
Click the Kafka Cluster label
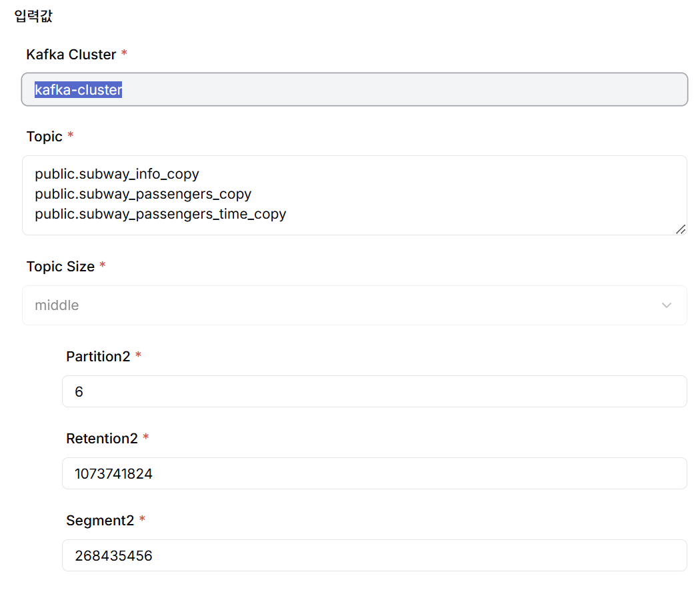tap(71, 55)
